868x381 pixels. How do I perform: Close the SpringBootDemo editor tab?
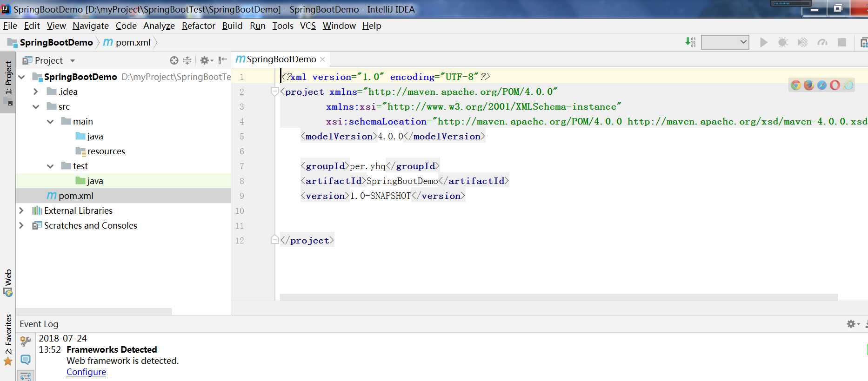(322, 59)
